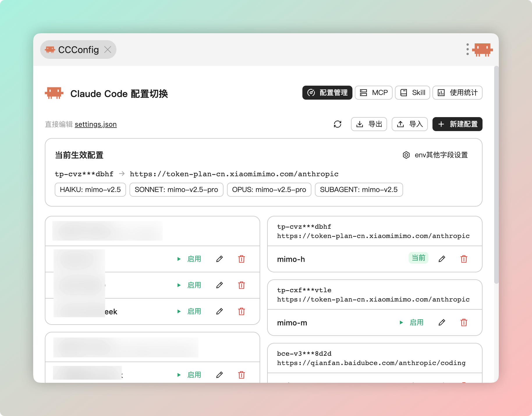Screen dimensions: 532x416
Task: Click the qianfan.baidubce.com URL text
Action: click(371, 363)
